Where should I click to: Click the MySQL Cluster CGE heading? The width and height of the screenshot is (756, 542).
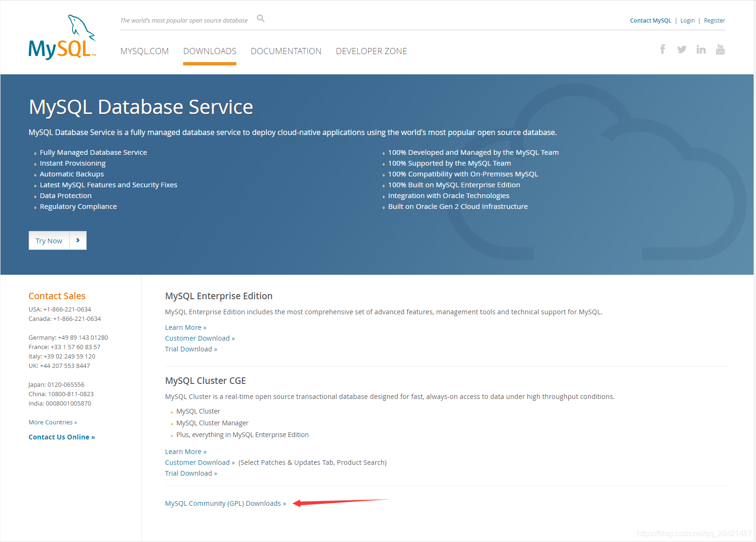(206, 381)
